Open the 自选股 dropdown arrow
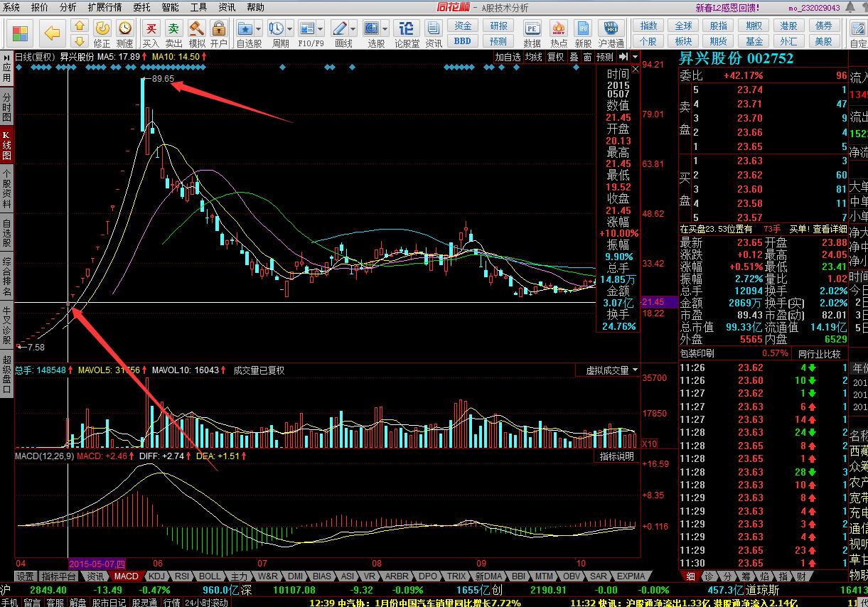This screenshot has width=868, height=607. point(259,29)
